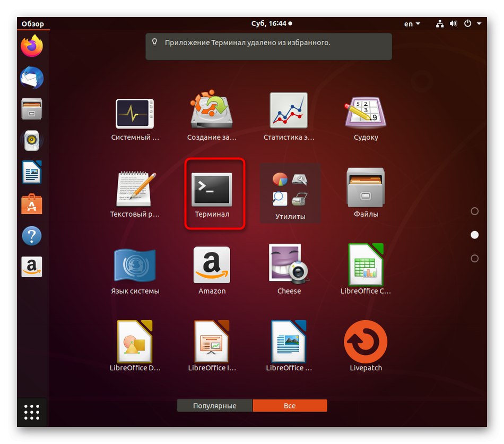Click the Terminal removed from favorites notification
This screenshot has width=504, height=444.
tap(269, 46)
